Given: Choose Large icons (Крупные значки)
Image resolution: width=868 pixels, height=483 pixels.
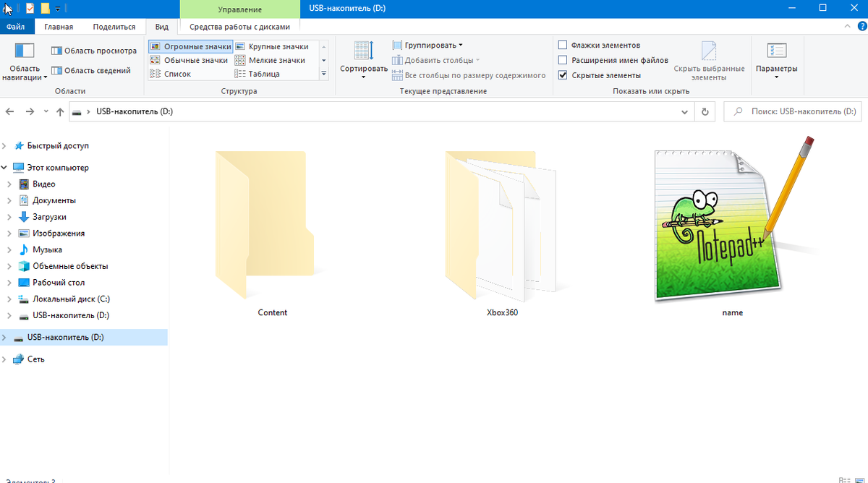Looking at the screenshot, I should (x=272, y=46).
